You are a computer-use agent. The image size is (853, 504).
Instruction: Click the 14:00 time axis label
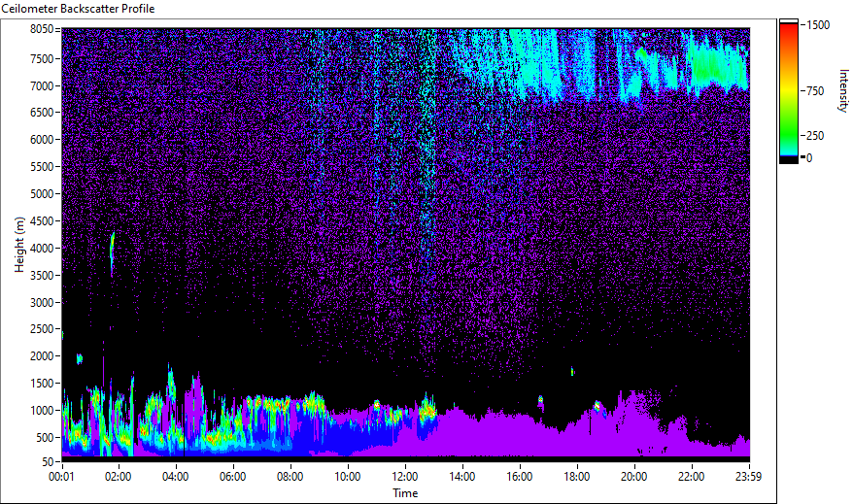pos(462,477)
